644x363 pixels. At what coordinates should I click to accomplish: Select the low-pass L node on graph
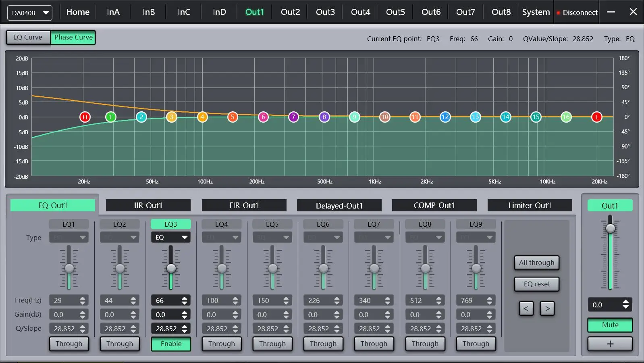pyautogui.click(x=596, y=117)
